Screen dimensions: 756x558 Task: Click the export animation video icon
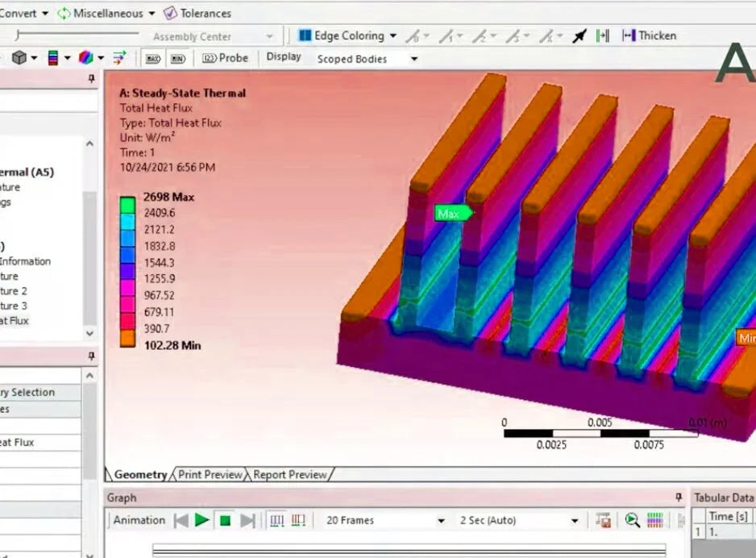click(x=602, y=521)
